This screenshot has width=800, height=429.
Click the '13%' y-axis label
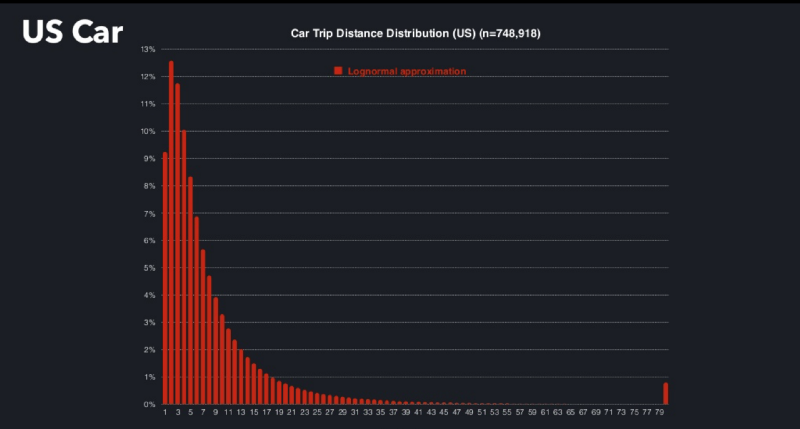point(148,49)
